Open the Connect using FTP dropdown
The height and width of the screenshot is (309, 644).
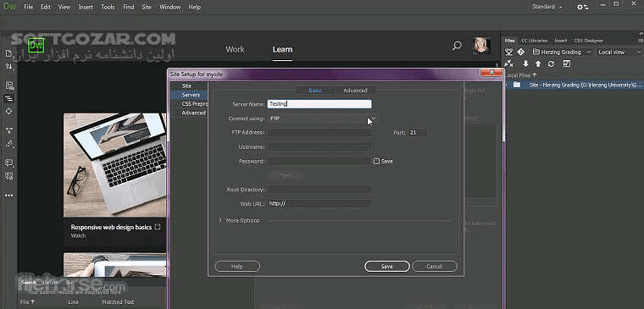(322, 119)
